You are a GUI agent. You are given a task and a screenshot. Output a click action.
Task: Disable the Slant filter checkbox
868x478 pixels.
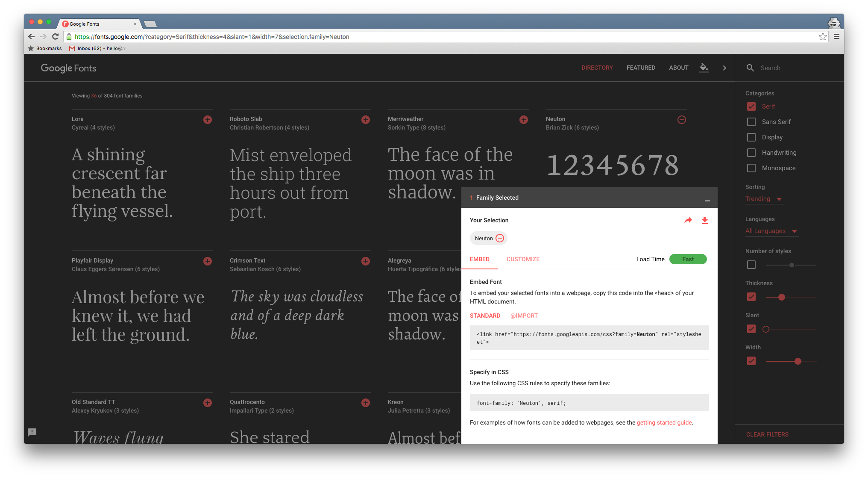[751, 329]
